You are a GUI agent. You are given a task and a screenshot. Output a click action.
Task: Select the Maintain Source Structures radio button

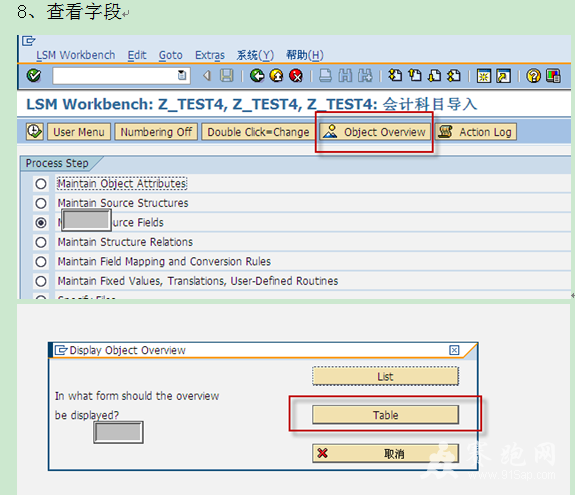(x=41, y=203)
